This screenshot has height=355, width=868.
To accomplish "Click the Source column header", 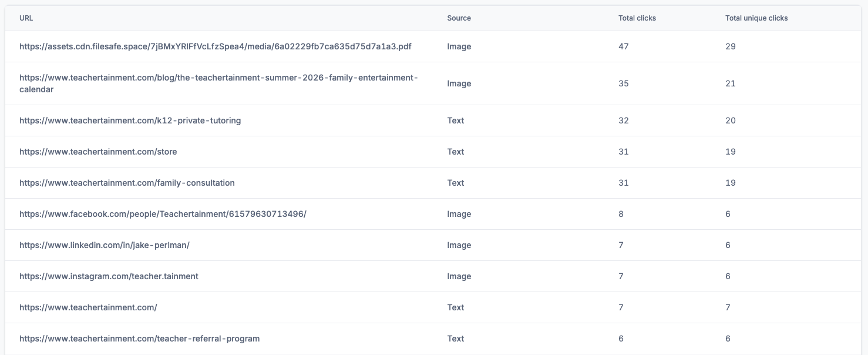I will click(x=459, y=18).
